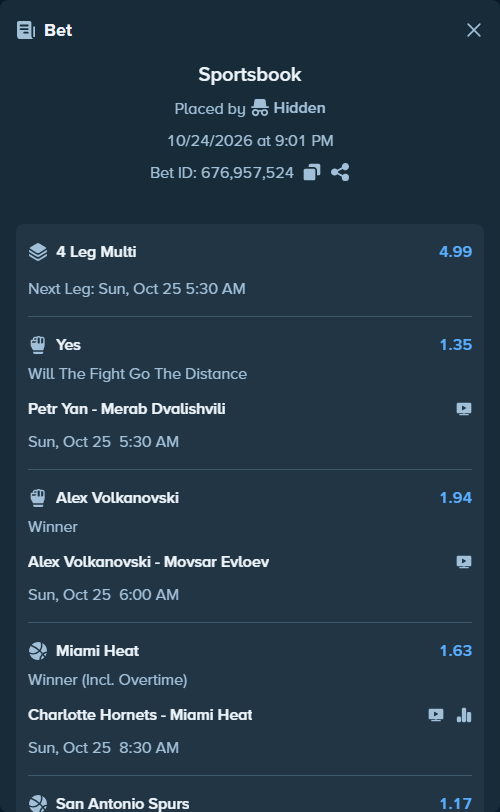The height and width of the screenshot is (812, 500).
Task: Click the Bet slip icon in header
Action: tap(25, 30)
